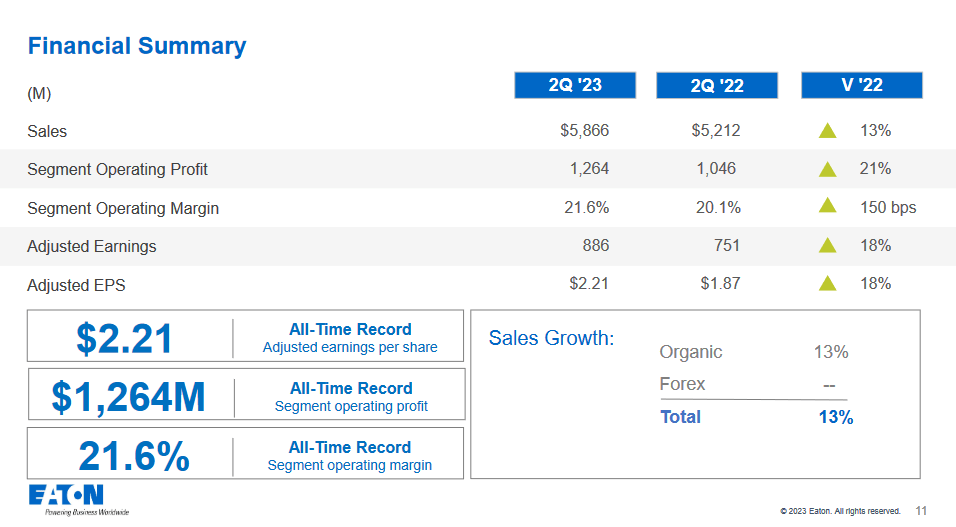Viewport: 956px width, 527px height.
Task: Click the $1,264M record figure
Action: tap(128, 397)
